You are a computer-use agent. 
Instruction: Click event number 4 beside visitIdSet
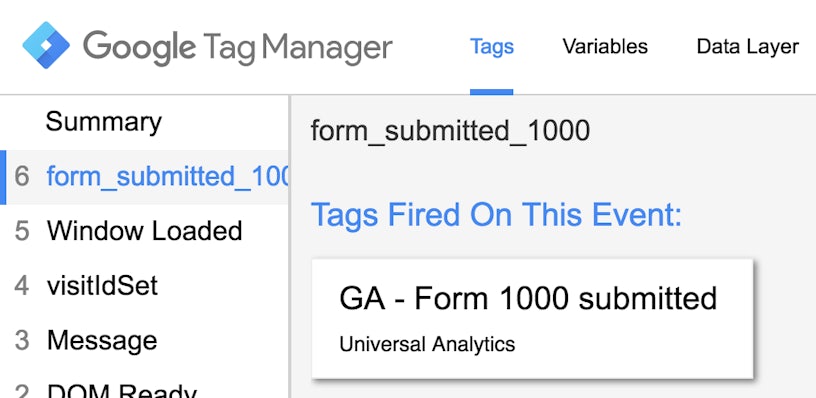(x=22, y=286)
